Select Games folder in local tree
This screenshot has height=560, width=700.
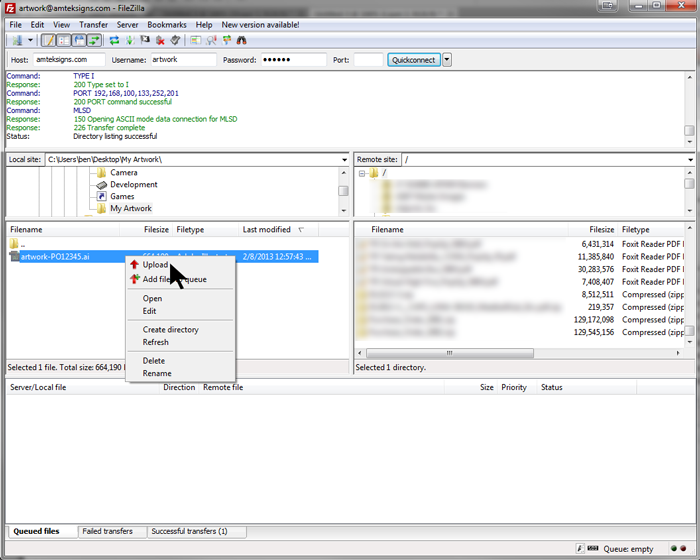[x=122, y=196]
